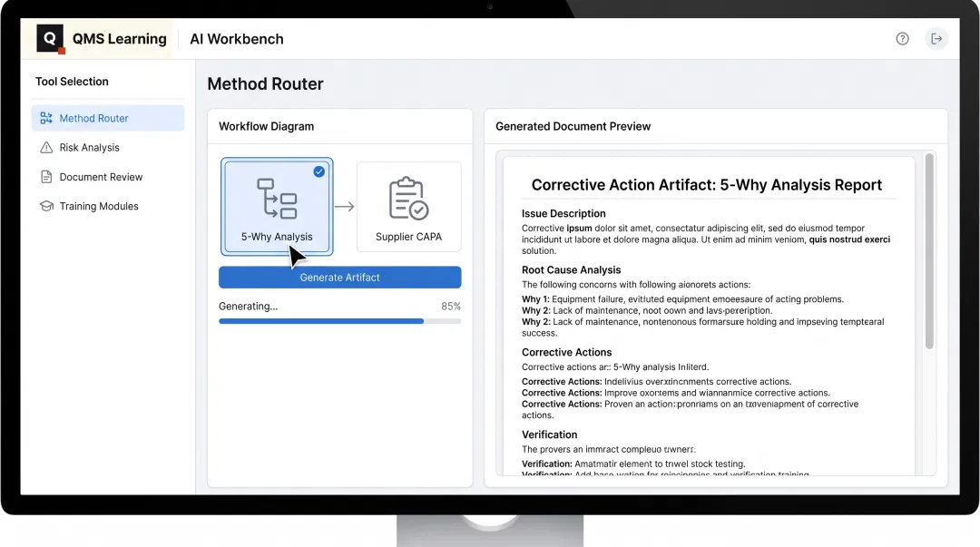Click the Workflow Diagram panel title
The image size is (980, 547).
pyautogui.click(x=266, y=126)
